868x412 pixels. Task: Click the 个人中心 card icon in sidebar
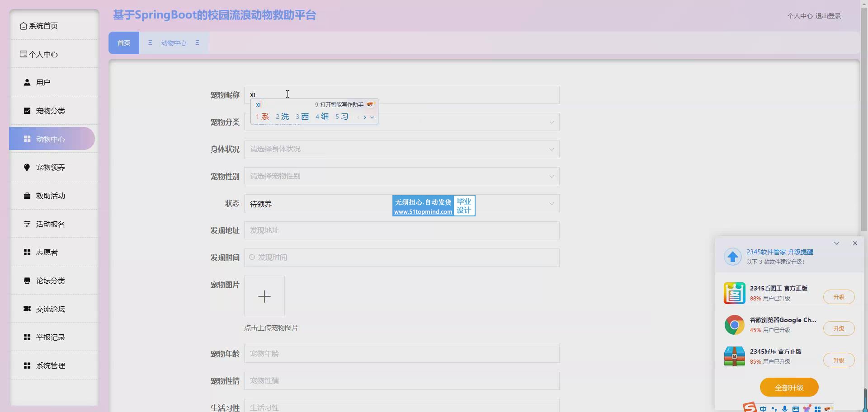23,54
